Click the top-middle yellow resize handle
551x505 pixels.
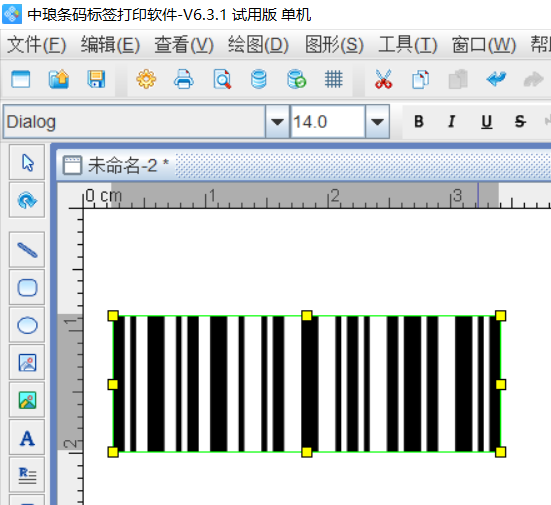[x=307, y=316]
